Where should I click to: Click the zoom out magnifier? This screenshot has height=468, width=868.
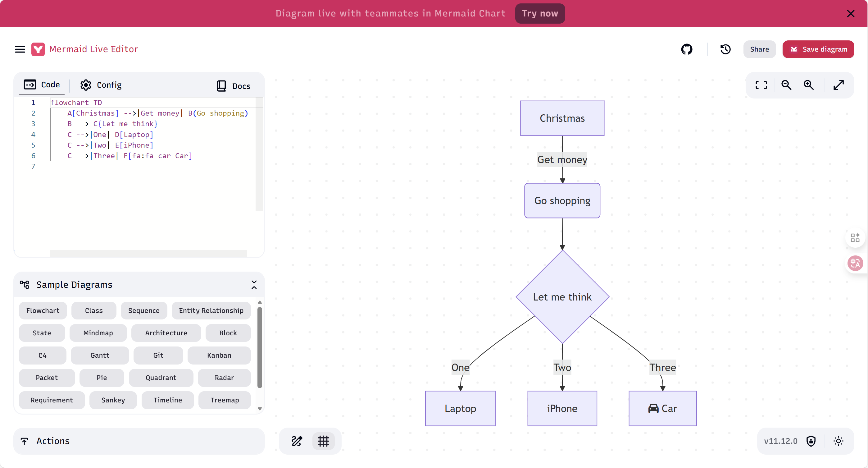(786, 85)
